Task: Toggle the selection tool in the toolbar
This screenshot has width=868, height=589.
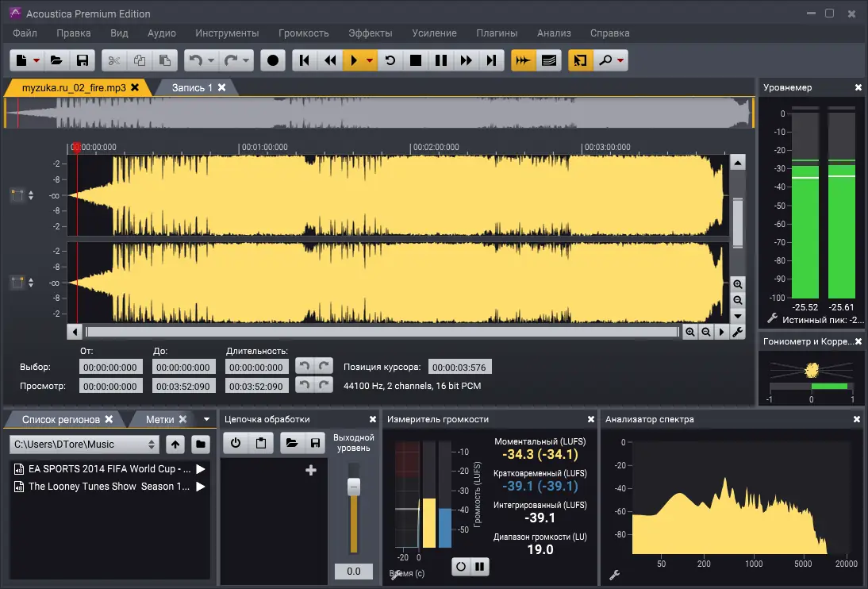Action: pyautogui.click(x=580, y=60)
